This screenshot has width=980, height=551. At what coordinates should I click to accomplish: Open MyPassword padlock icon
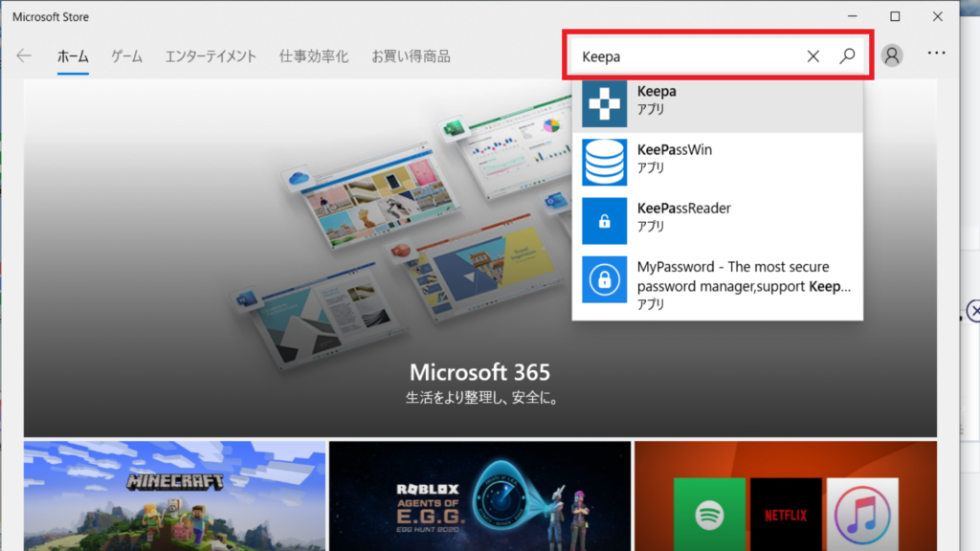(x=605, y=280)
